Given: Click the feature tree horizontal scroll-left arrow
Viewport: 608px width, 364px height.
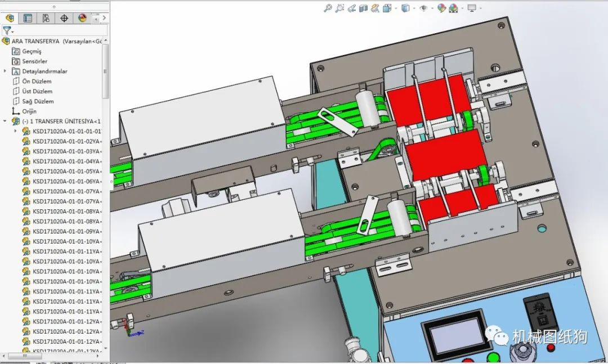Looking at the screenshot, I should 4,356.
